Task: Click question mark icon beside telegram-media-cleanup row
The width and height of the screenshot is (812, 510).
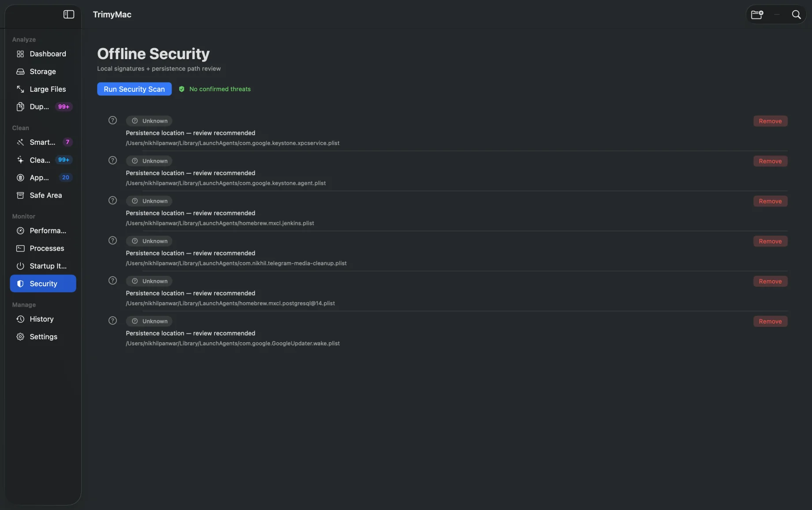Action: point(113,241)
